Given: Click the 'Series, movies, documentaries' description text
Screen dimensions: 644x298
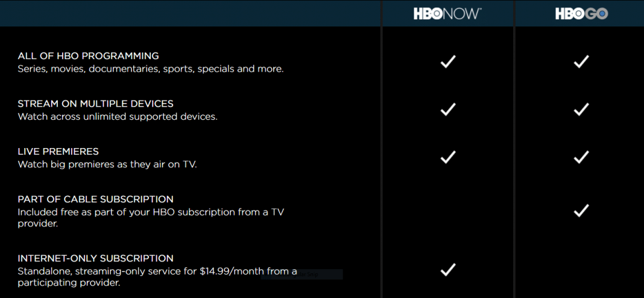Looking at the screenshot, I should 151,69.
